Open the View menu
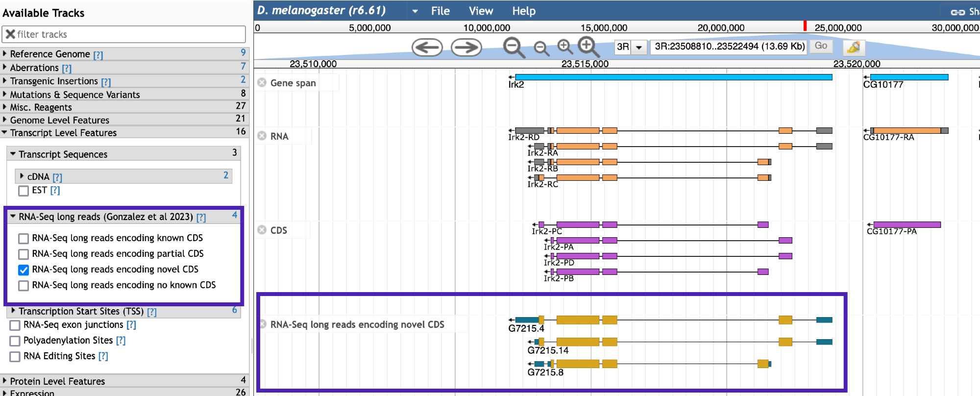 click(x=480, y=11)
